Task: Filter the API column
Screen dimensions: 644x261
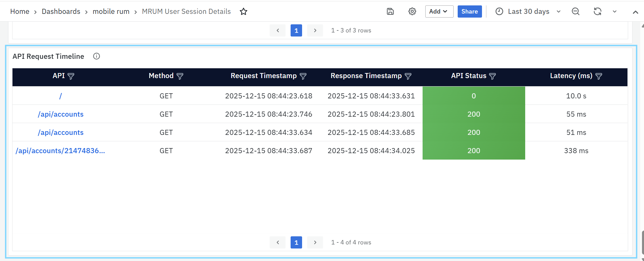Action: click(71, 76)
